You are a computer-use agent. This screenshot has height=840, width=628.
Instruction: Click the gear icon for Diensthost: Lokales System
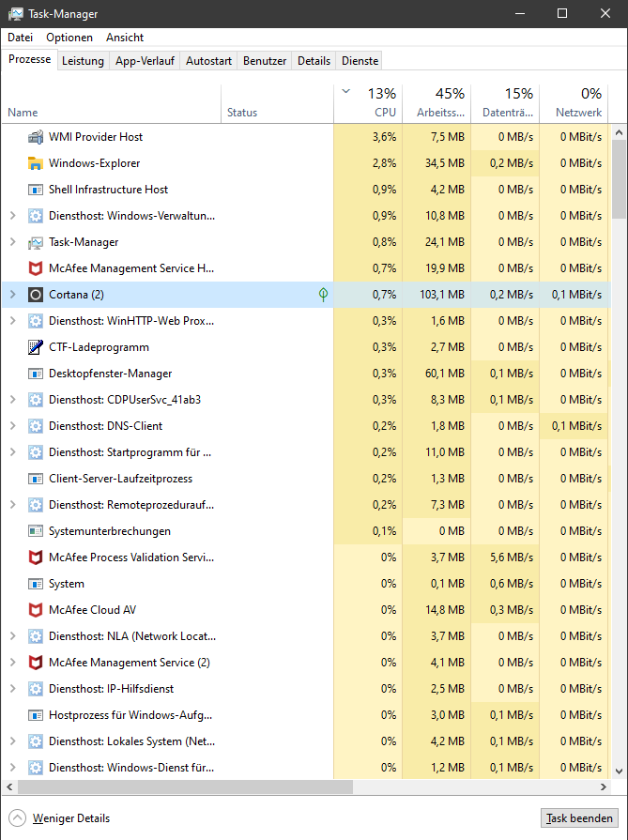point(36,741)
